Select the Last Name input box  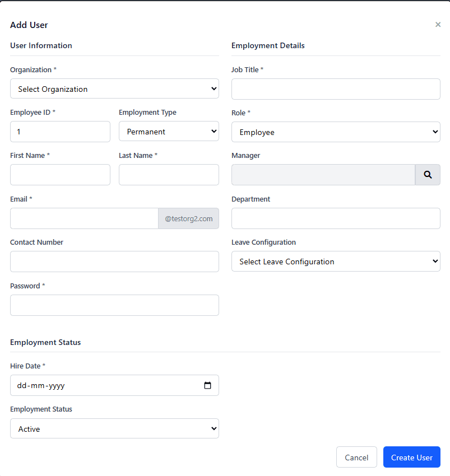point(169,175)
